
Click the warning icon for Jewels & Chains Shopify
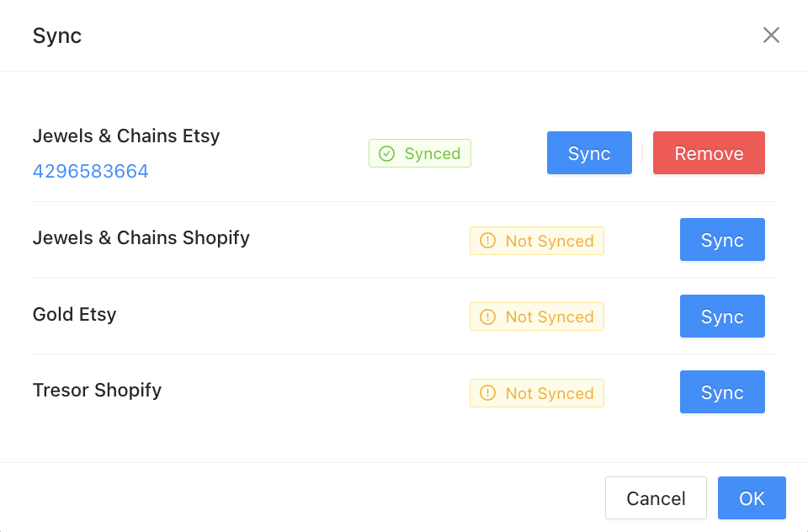point(487,242)
